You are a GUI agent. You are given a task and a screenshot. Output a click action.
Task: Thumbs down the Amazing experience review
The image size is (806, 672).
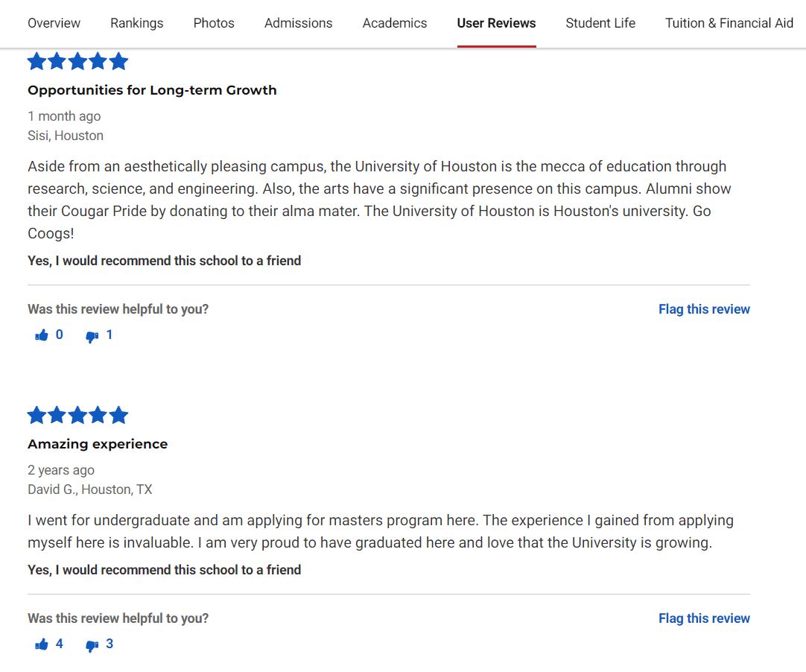click(92, 646)
